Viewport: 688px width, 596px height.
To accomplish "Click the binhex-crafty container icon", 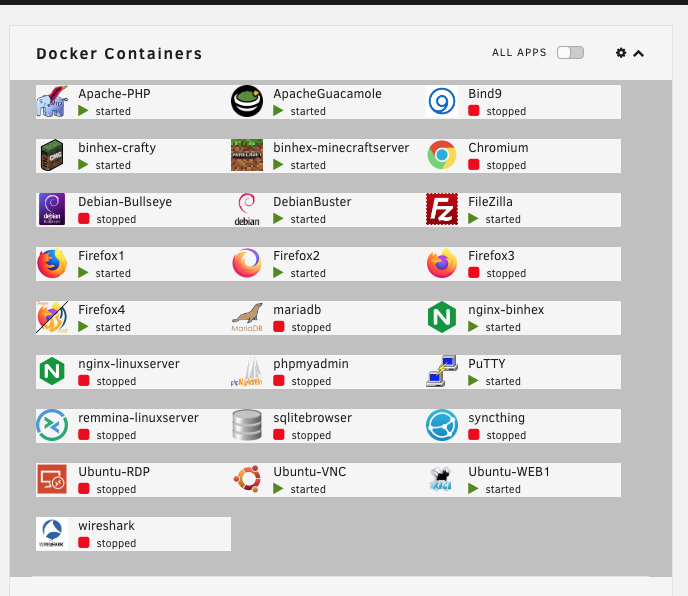I will (x=52, y=155).
